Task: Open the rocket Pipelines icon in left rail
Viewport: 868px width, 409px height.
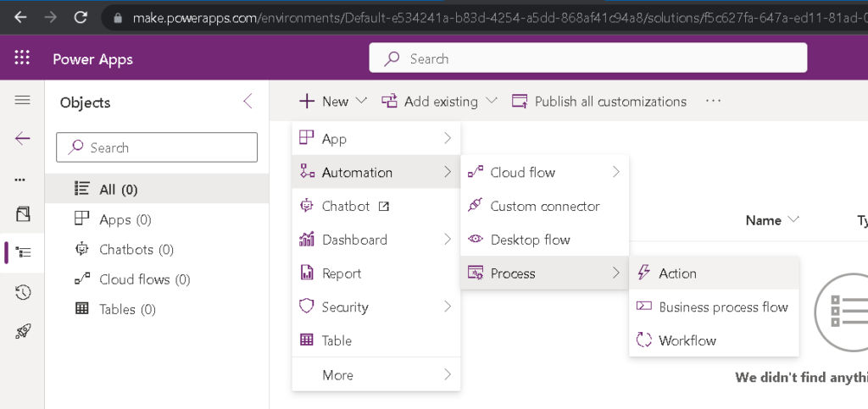Action: (23, 332)
